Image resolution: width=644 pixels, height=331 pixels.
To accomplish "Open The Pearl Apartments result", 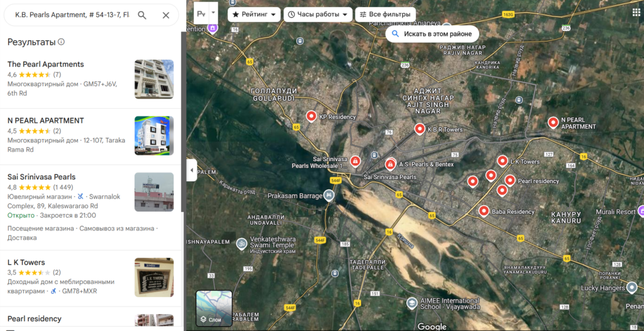I will pyautogui.click(x=46, y=64).
